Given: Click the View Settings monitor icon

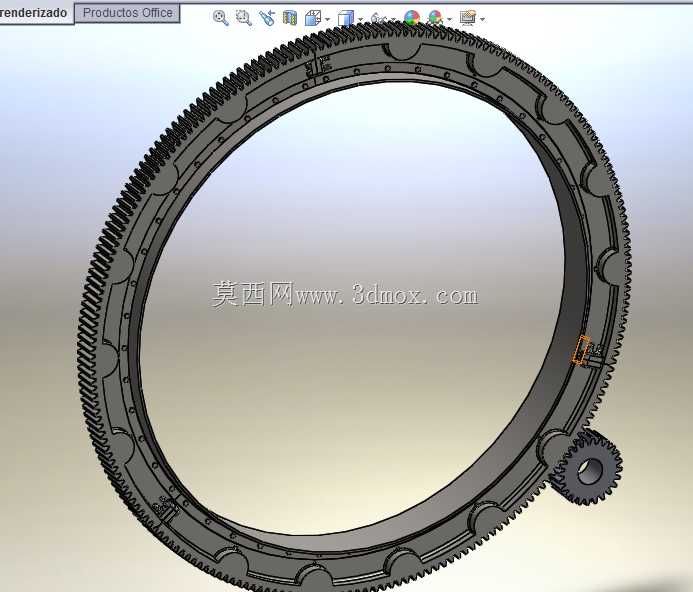Looking at the screenshot, I should (468, 18).
